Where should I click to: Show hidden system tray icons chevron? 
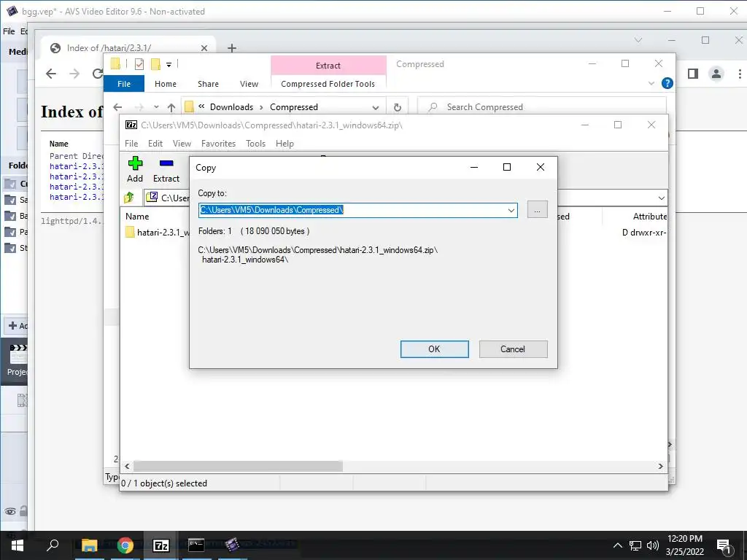tap(617, 545)
